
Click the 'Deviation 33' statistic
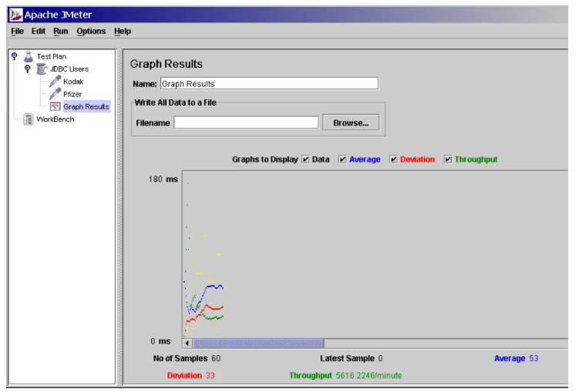pyautogui.click(x=190, y=375)
